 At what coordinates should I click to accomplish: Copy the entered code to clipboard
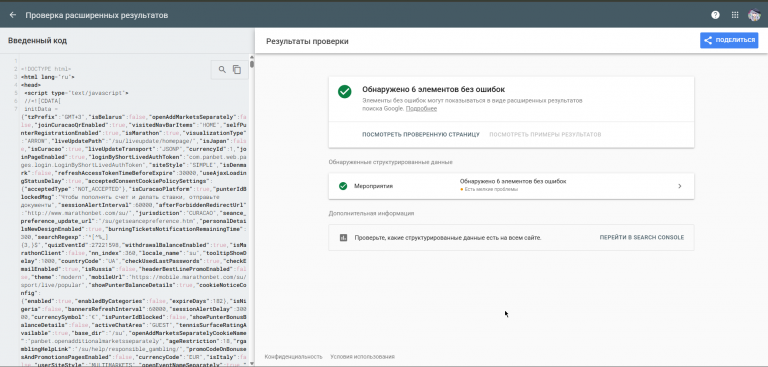(x=237, y=70)
